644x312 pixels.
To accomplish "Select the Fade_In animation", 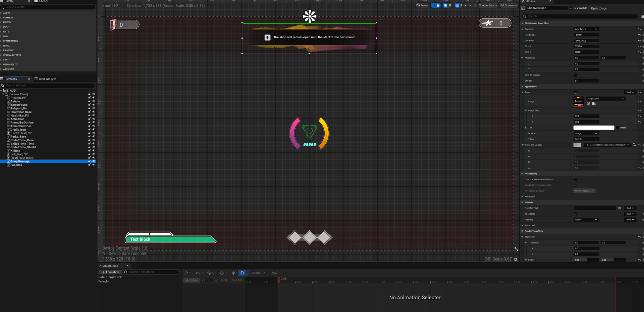I will coord(104,281).
